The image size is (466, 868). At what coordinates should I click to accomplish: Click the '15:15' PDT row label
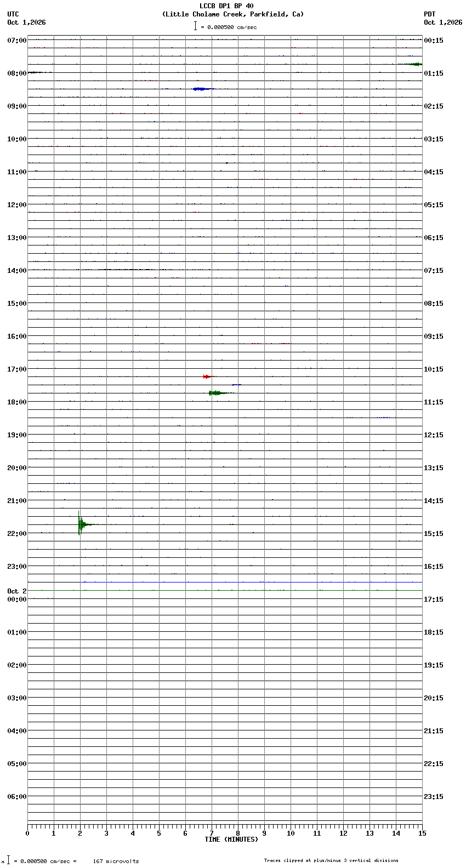tap(434, 534)
